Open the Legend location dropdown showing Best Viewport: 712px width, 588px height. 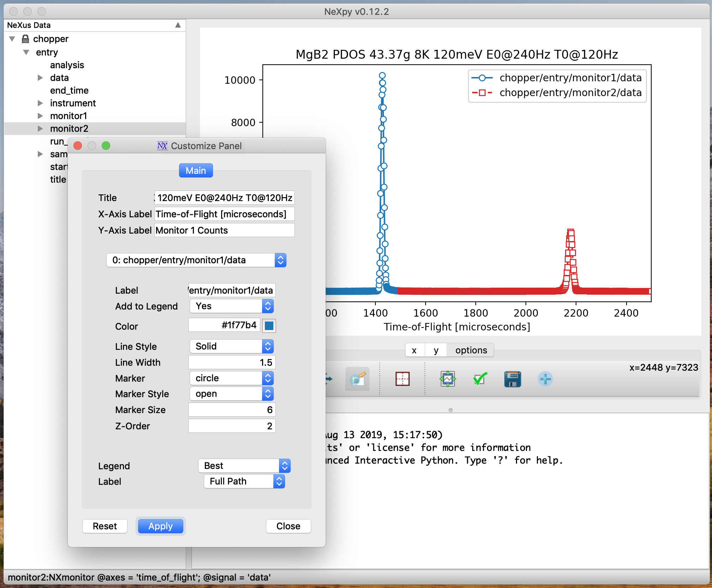coord(244,466)
